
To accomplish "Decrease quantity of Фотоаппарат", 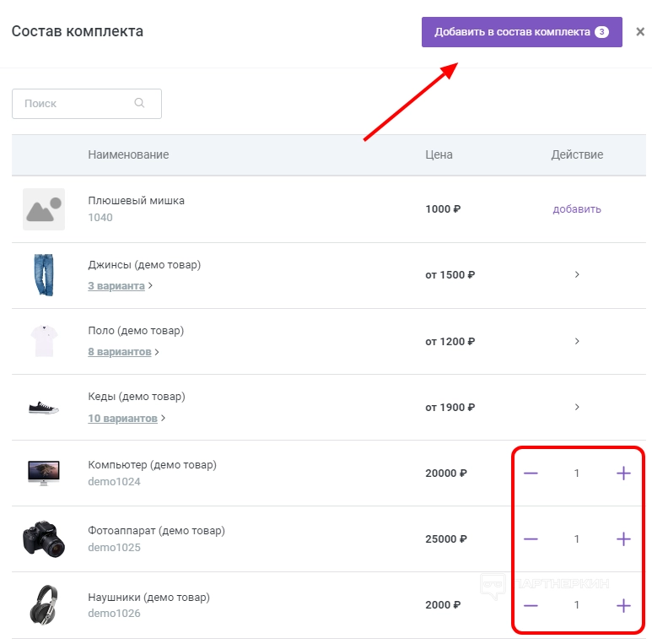I will coord(531,539).
